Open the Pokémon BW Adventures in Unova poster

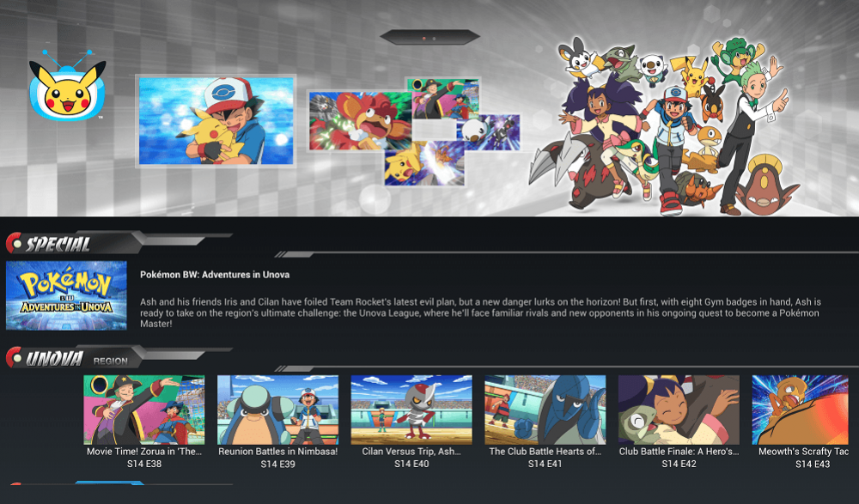[x=66, y=295]
